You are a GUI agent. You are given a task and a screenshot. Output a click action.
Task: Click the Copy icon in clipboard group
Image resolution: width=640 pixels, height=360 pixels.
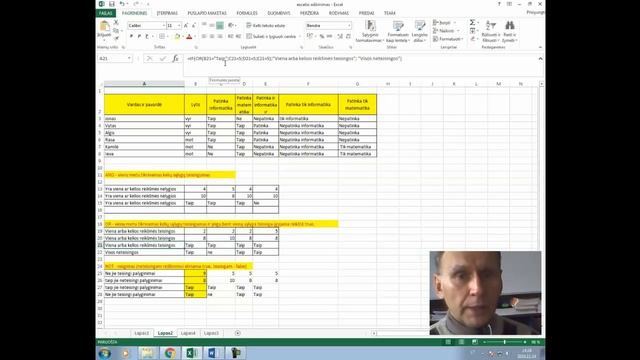(116, 30)
